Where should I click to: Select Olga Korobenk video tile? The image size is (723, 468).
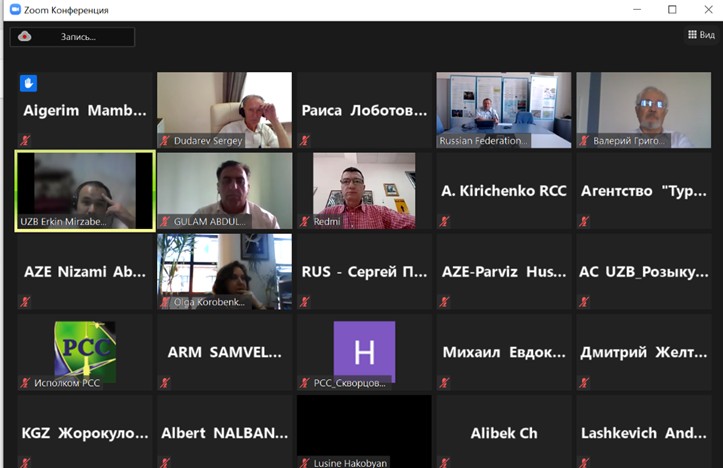click(x=225, y=271)
